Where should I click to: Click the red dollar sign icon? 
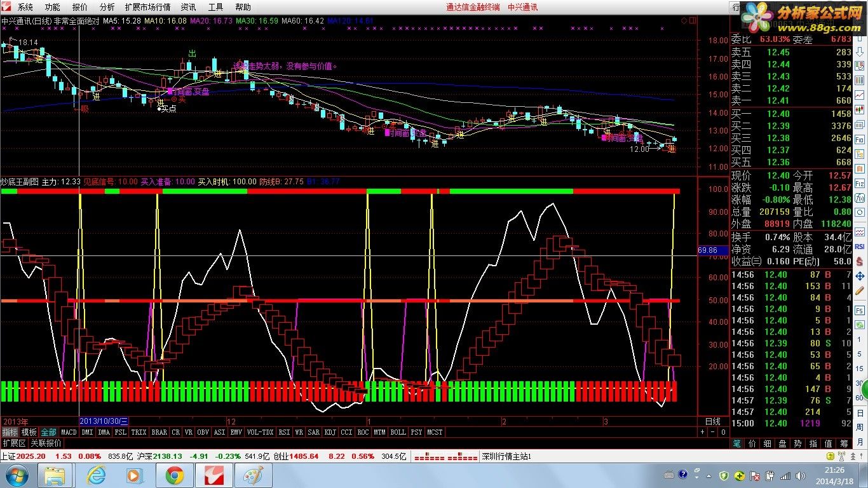tap(859, 261)
